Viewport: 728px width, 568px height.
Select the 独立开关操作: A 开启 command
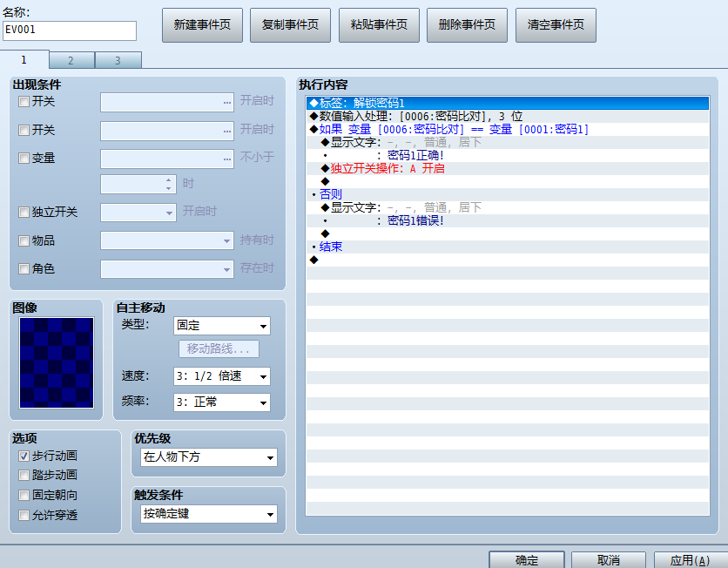(508, 168)
